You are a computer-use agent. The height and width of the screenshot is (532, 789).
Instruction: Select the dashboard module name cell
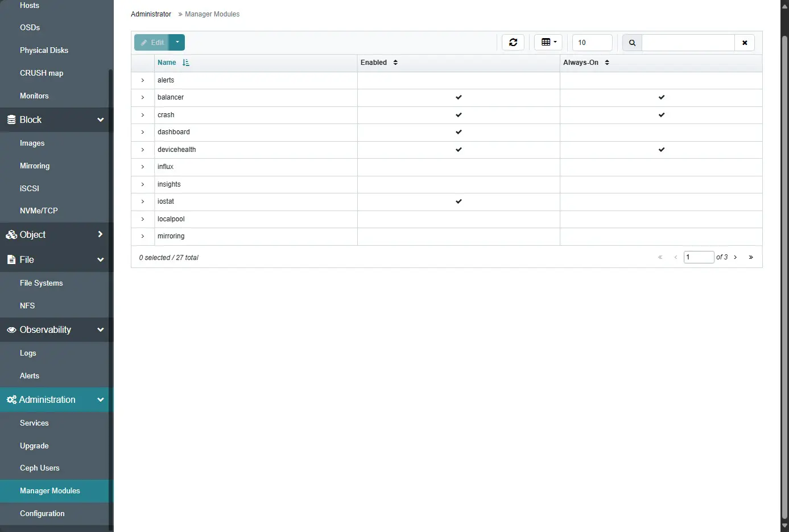(x=255, y=132)
